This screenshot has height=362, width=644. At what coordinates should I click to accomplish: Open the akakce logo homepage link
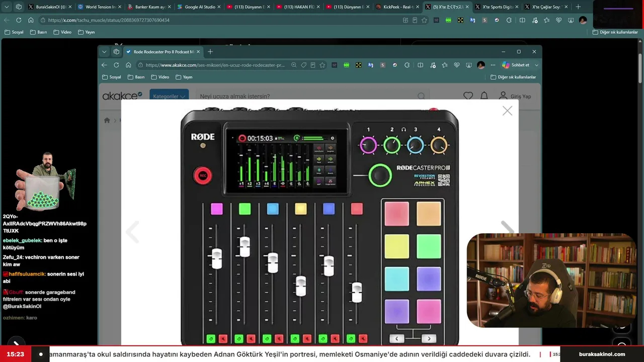click(x=122, y=96)
